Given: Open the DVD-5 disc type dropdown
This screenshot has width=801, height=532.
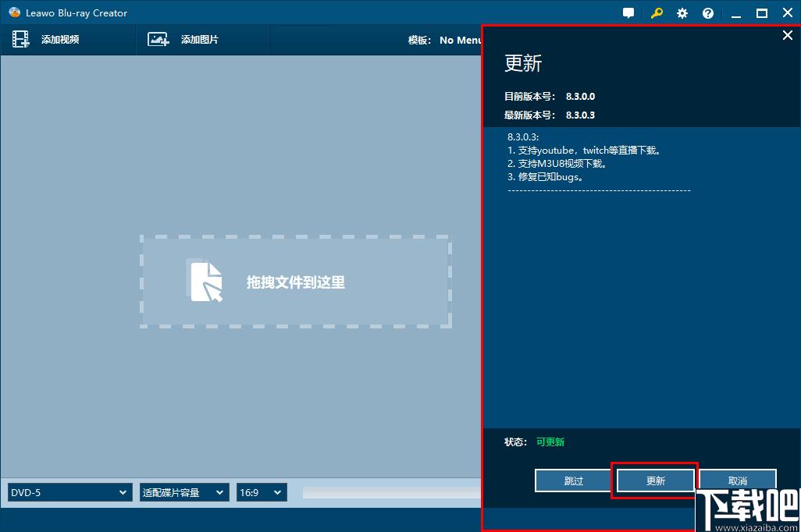Looking at the screenshot, I should (x=69, y=493).
